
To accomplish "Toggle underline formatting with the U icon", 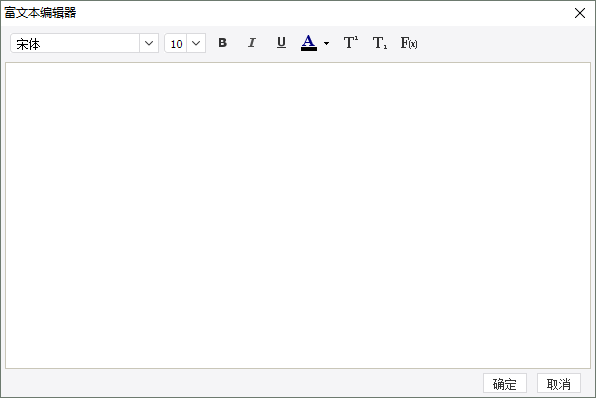I will point(281,43).
